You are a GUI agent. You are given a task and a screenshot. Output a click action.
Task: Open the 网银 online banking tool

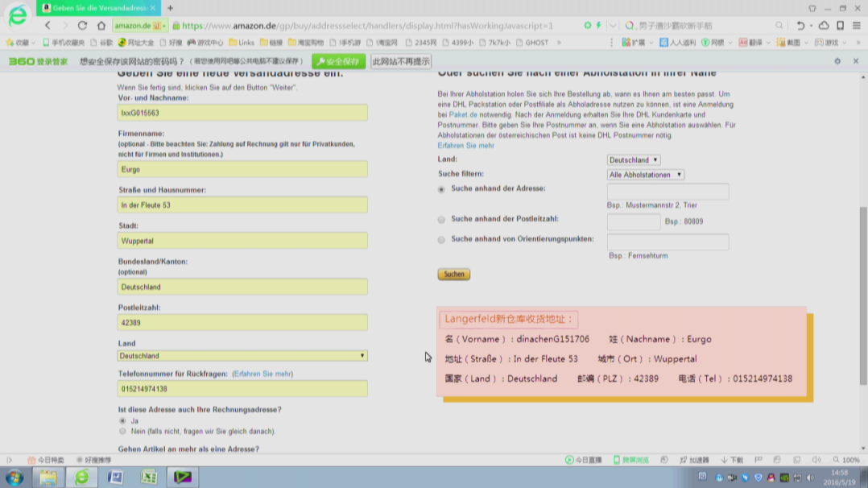pyautogui.click(x=713, y=42)
